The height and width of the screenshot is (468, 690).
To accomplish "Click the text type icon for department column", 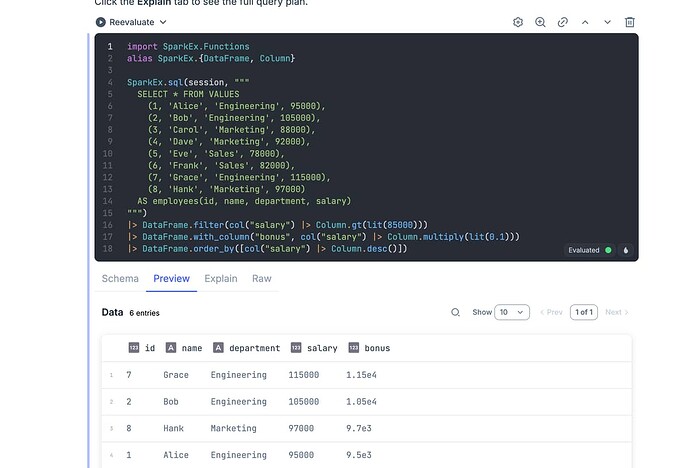I will pos(218,348).
